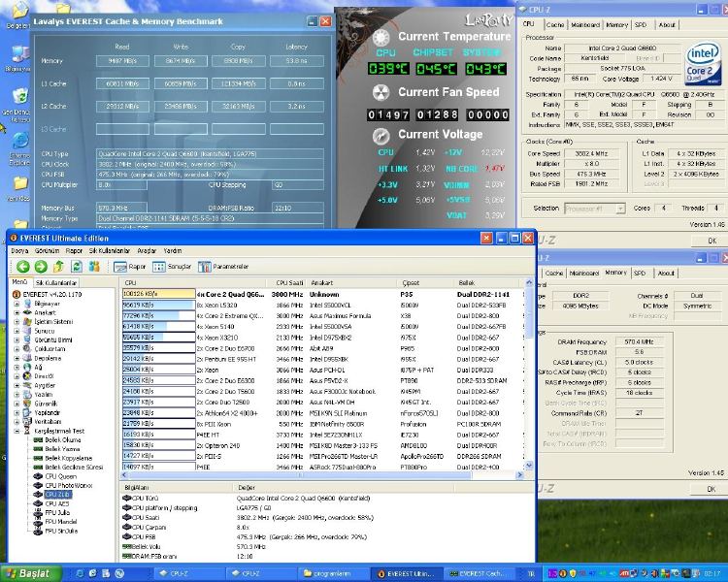This screenshot has width=728, height=582.
Task: Select the CPU PhotoWorxx benchmark icon
Action: click(x=39, y=485)
